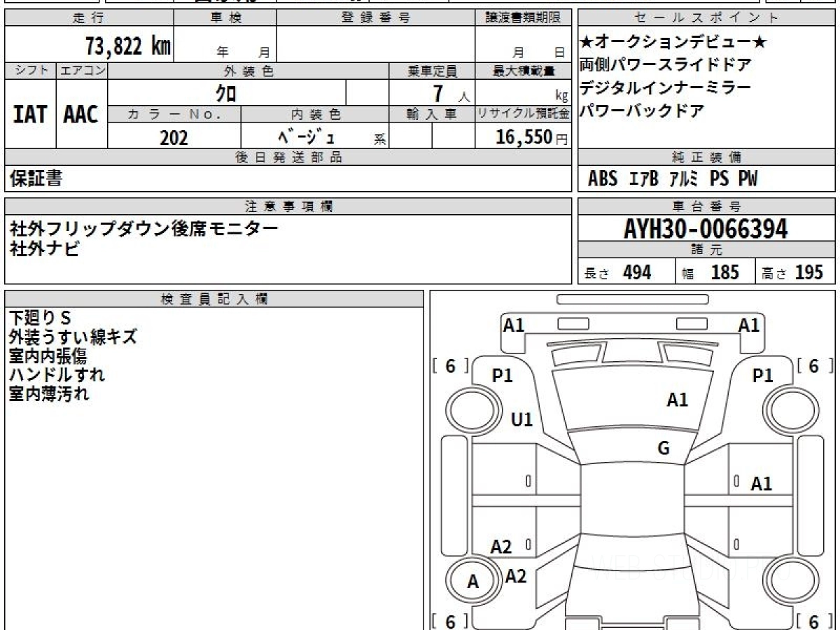Image resolution: width=840 pixels, height=630 pixels.
Task: Select the interior color ベージュ
Action: coord(306,136)
